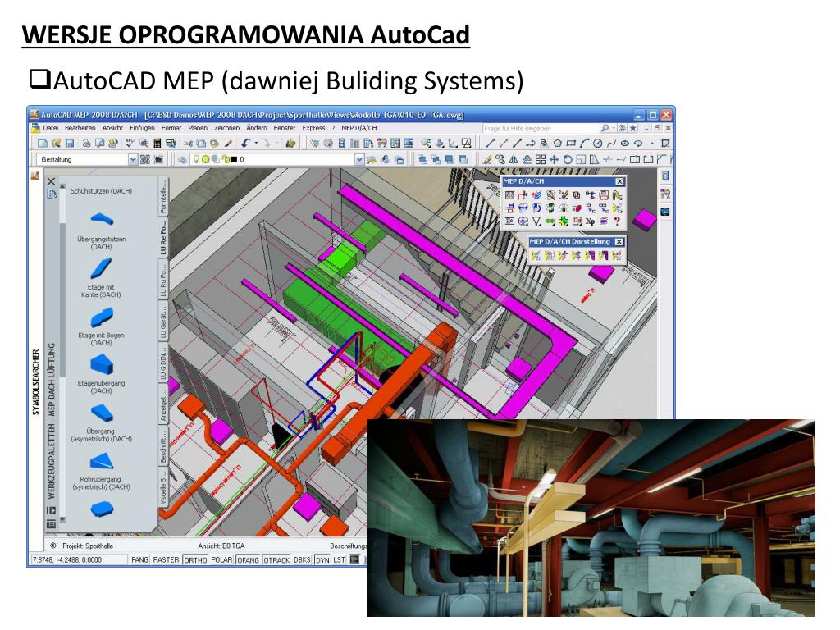Click the calculator icon in toolbar
The image size is (840, 630).
157,144
